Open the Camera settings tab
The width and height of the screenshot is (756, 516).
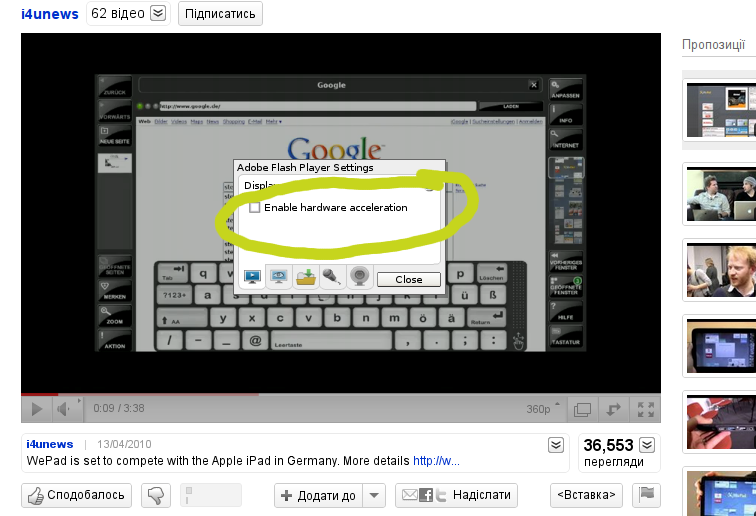coord(359,276)
